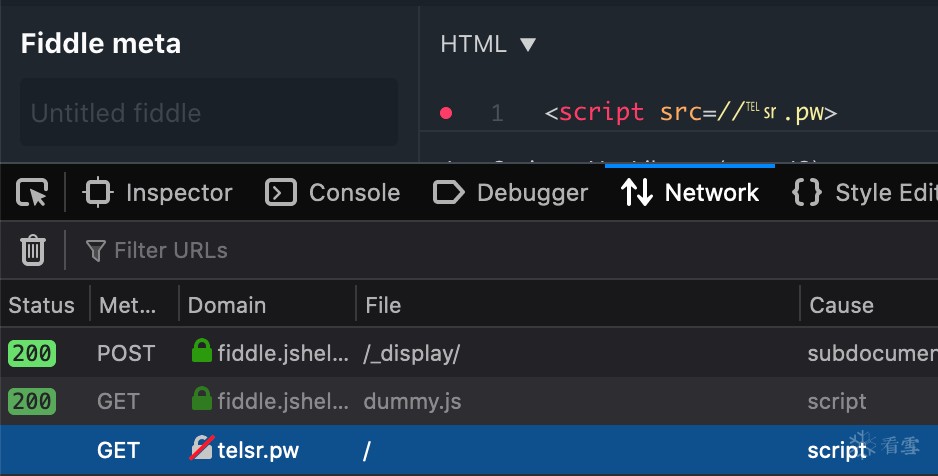
Task: Click the Console panel icon
Action: [281, 193]
